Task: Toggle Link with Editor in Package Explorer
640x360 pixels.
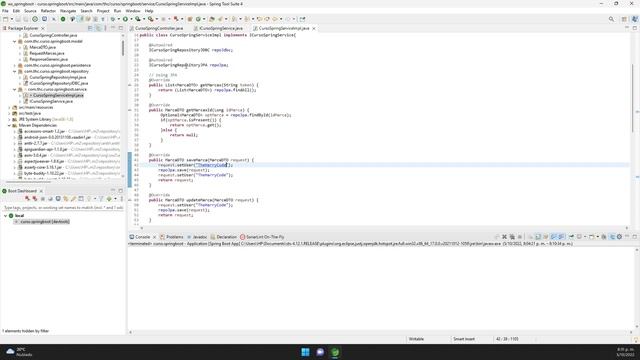Action: pyautogui.click(x=98, y=28)
